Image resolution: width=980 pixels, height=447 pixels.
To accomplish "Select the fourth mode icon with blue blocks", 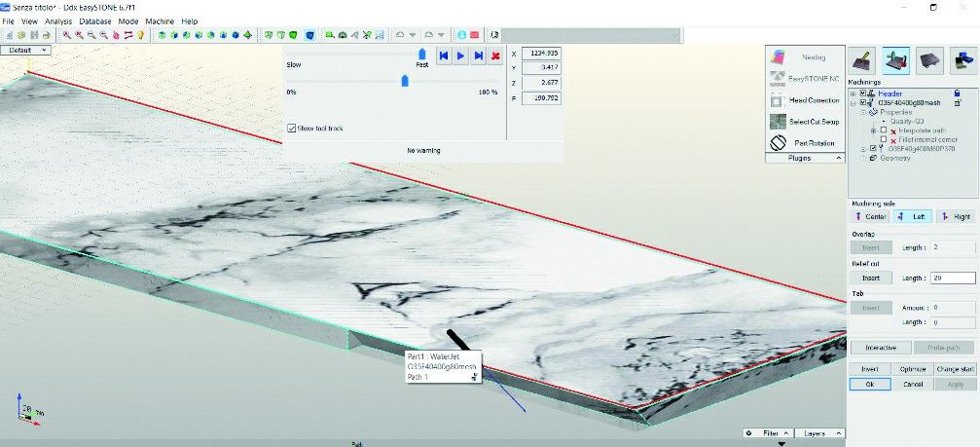I will pyautogui.click(x=963, y=60).
